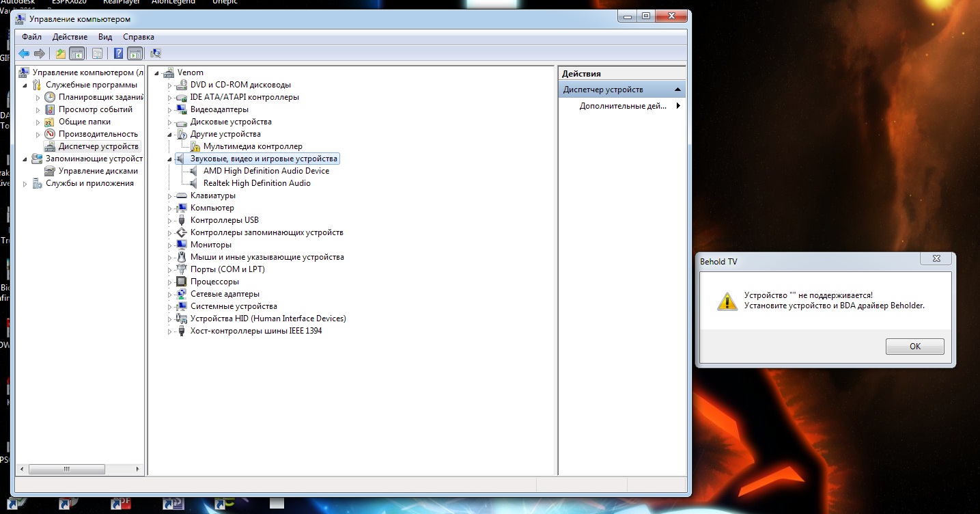Toggle the Show/Hide Action Pane toolbar button

[x=135, y=53]
